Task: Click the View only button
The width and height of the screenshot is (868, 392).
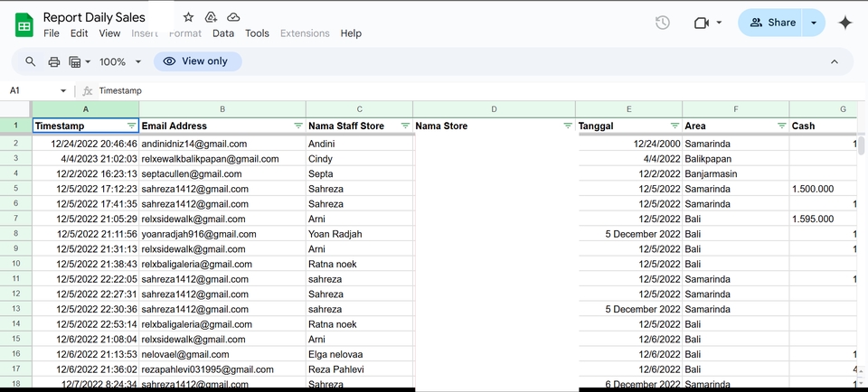Action: [x=198, y=61]
